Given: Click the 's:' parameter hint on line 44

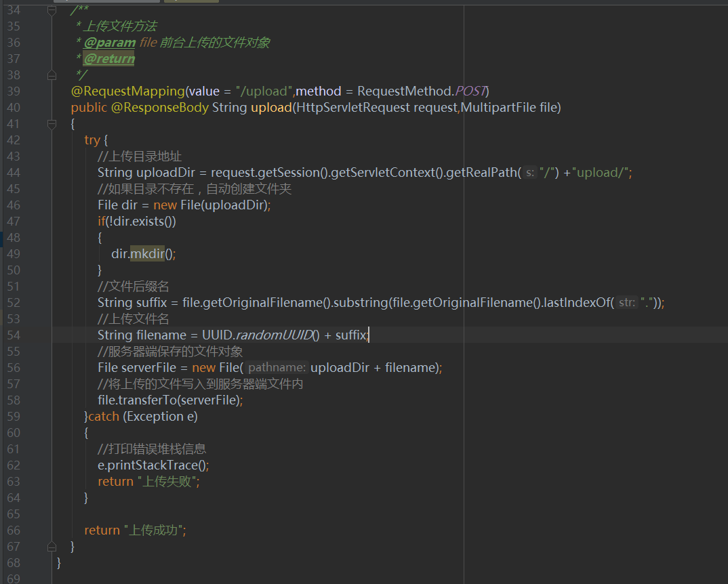Looking at the screenshot, I should click(x=530, y=173).
